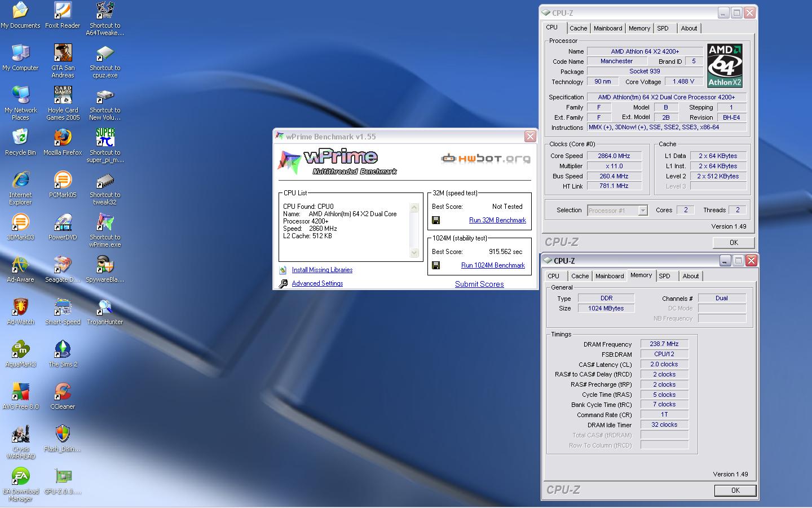
Task: Launch SpywareBlaster desktop icon
Action: tap(105, 269)
